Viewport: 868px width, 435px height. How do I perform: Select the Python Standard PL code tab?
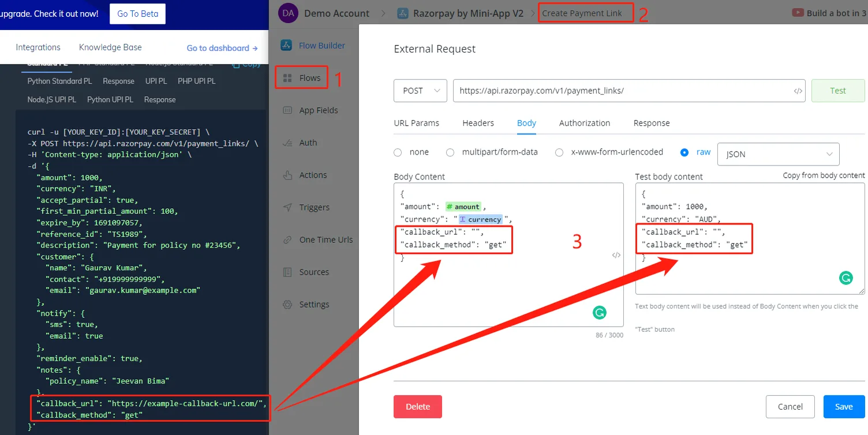pyautogui.click(x=59, y=81)
